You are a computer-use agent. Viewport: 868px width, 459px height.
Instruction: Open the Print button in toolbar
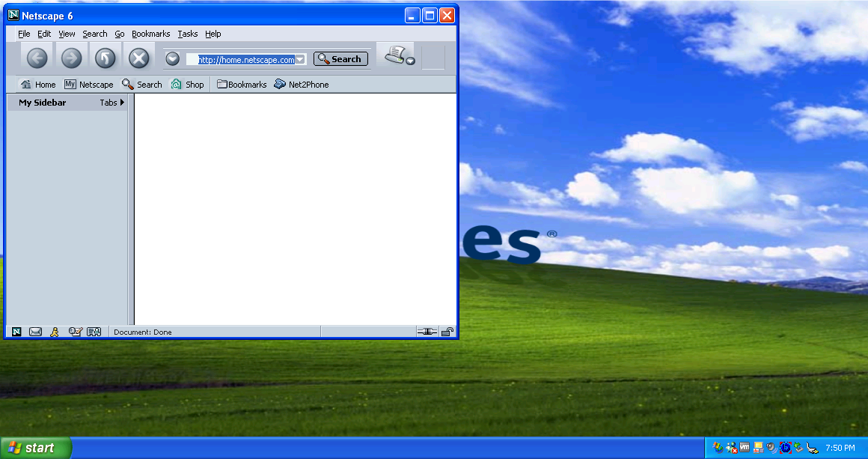(394, 55)
